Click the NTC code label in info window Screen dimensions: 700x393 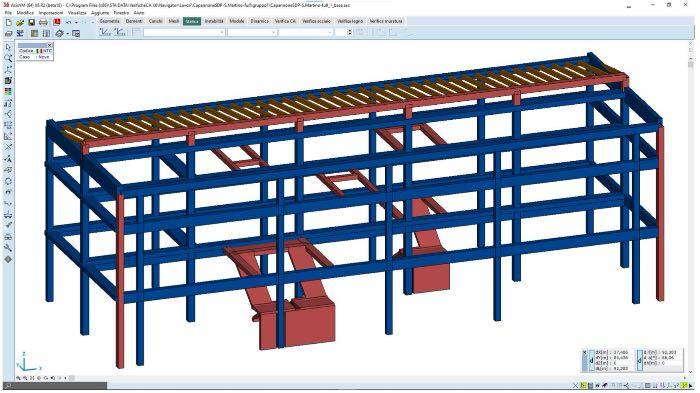pyautogui.click(x=47, y=51)
